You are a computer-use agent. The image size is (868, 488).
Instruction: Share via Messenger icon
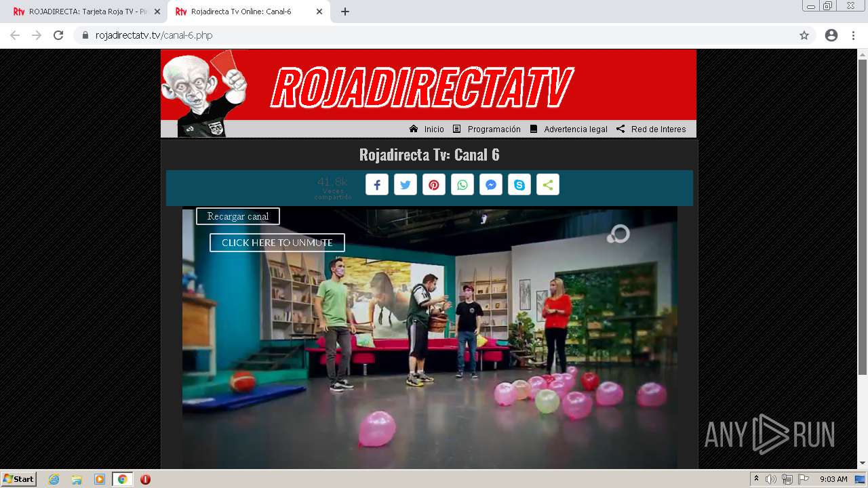(x=491, y=185)
